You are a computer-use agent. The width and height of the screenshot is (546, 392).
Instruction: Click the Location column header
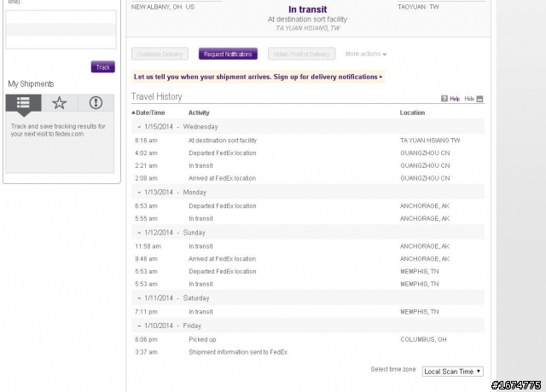[412, 112]
